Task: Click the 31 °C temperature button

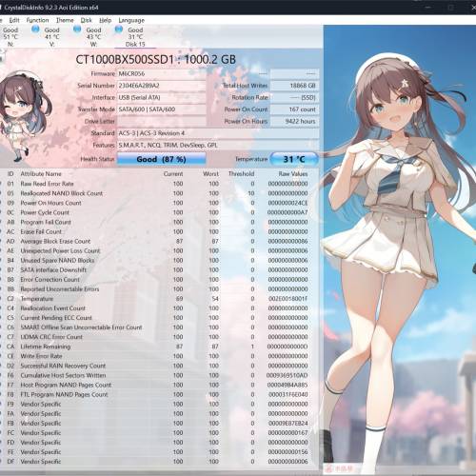Action: coord(294,159)
